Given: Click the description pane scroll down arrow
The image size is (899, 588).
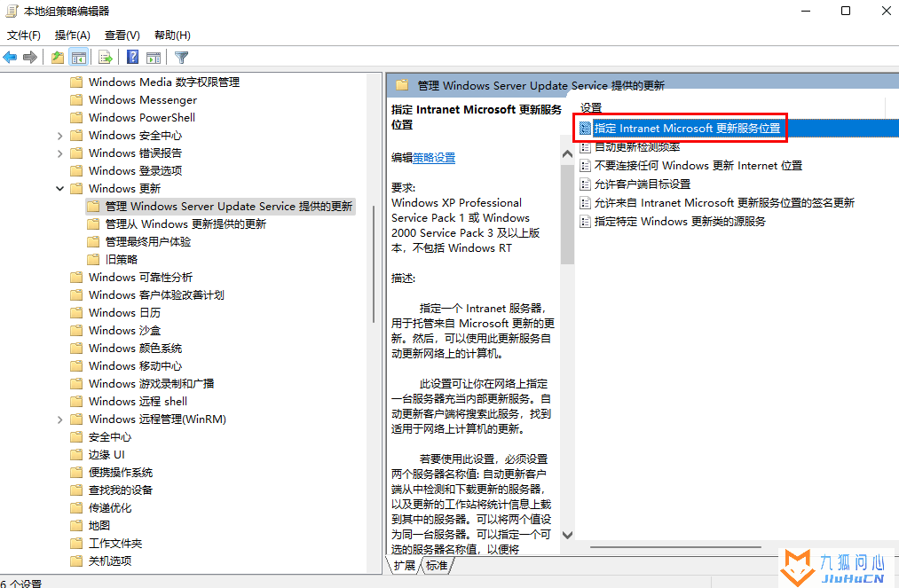Looking at the screenshot, I should (568, 536).
